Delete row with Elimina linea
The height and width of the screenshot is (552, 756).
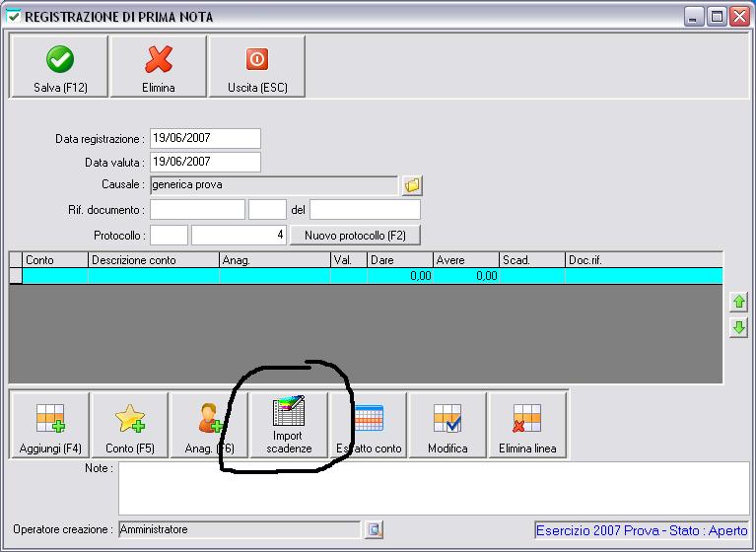tap(527, 425)
